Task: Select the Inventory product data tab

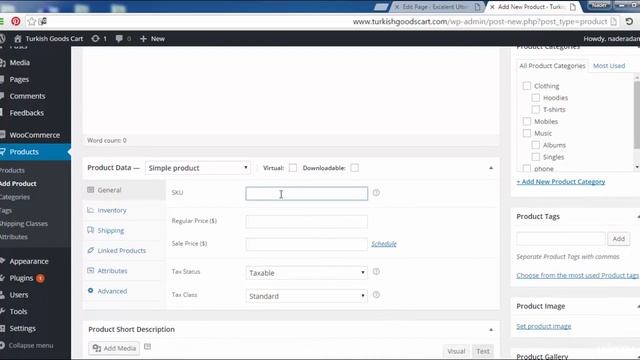Action: tap(124, 210)
